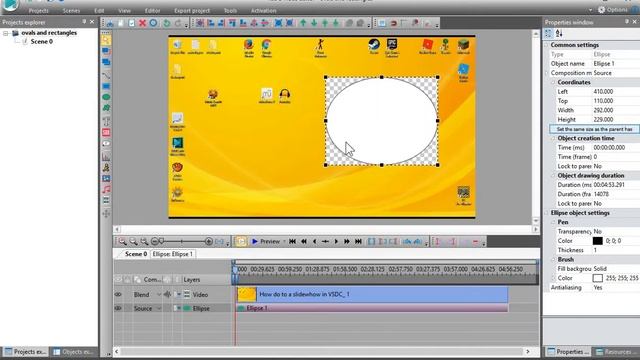This screenshot has height=360, width=640.
Task: Click the white Brush color swatch
Action: pyautogui.click(x=598, y=278)
